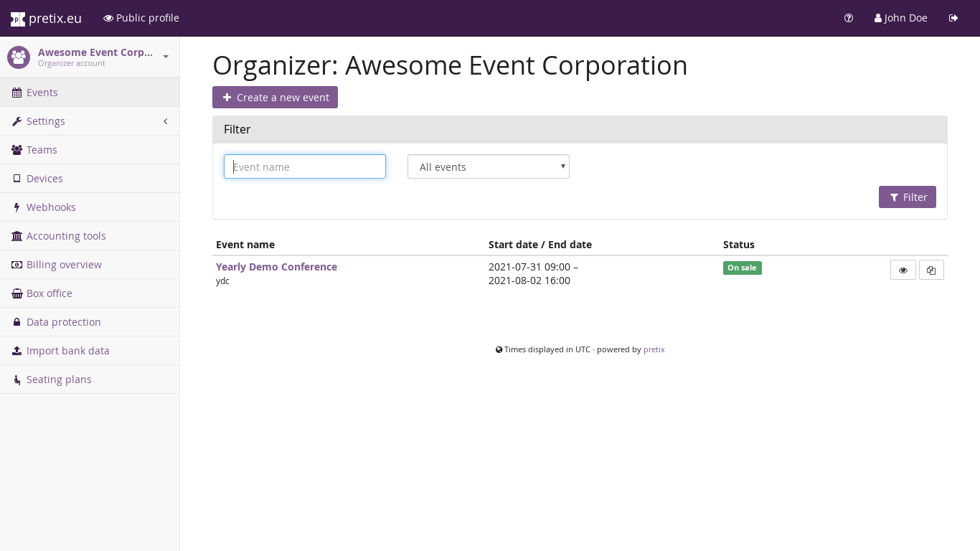Open the All events filter dropdown
This screenshot has width=980, height=551.
point(488,167)
